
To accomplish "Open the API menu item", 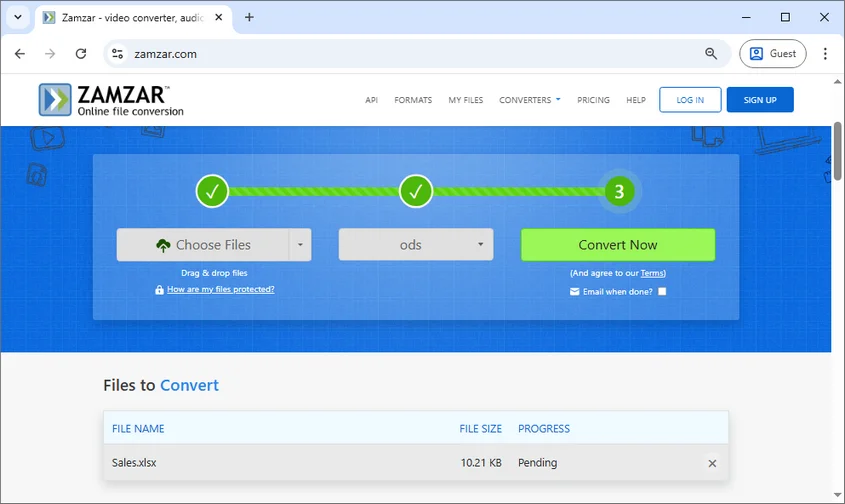I will (x=371, y=100).
